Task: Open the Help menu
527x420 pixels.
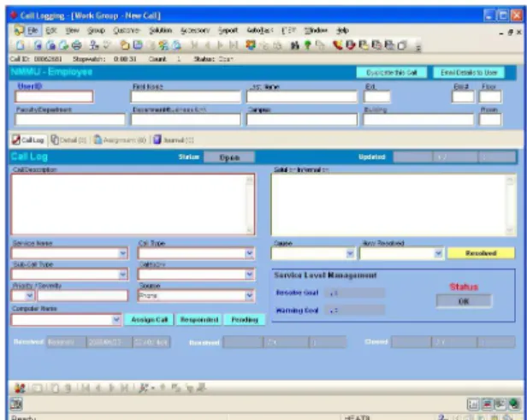Action: click(x=342, y=31)
